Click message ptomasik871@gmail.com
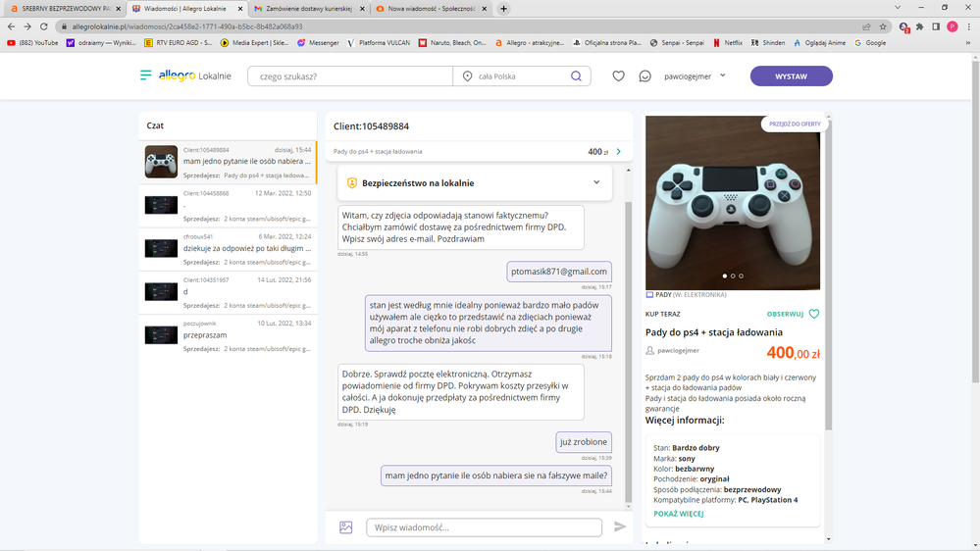 [x=559, y=272]
